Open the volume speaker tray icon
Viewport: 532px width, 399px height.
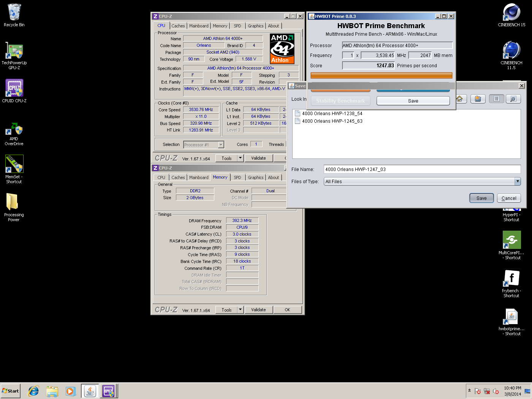[496, 391]
